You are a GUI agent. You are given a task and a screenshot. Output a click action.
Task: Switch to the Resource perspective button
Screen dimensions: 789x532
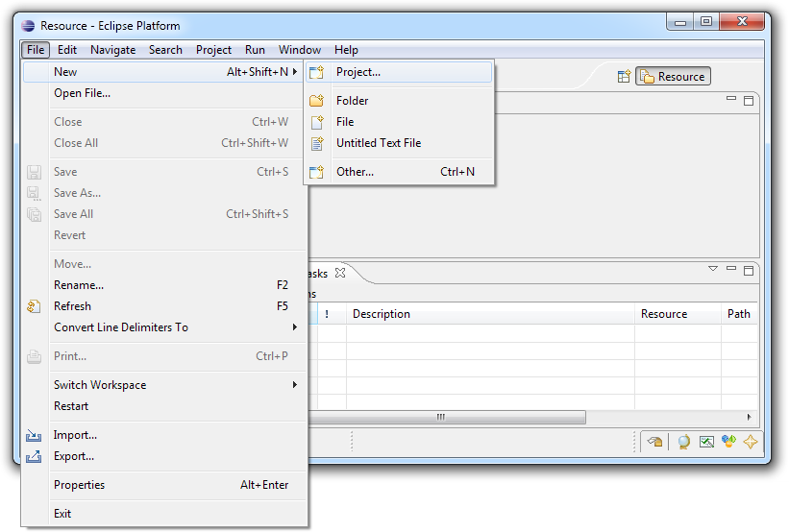coord(674,77)
